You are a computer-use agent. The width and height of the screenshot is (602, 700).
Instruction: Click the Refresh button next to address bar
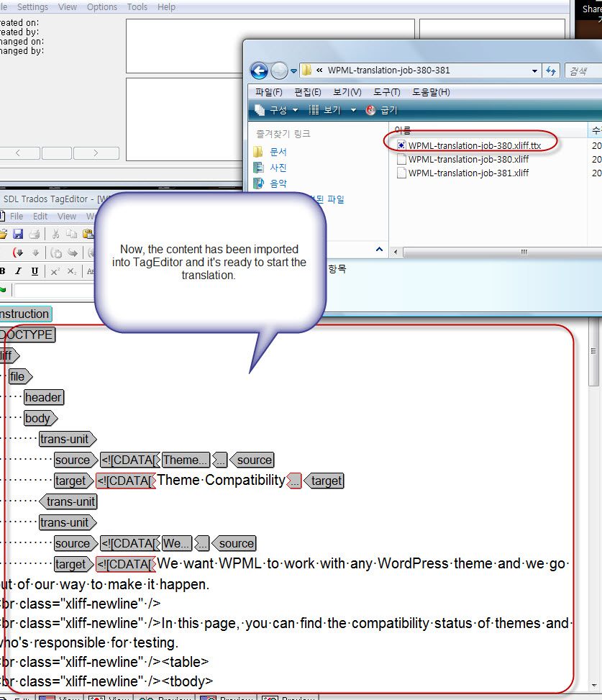pyautogui.click(x=551, y=71)
